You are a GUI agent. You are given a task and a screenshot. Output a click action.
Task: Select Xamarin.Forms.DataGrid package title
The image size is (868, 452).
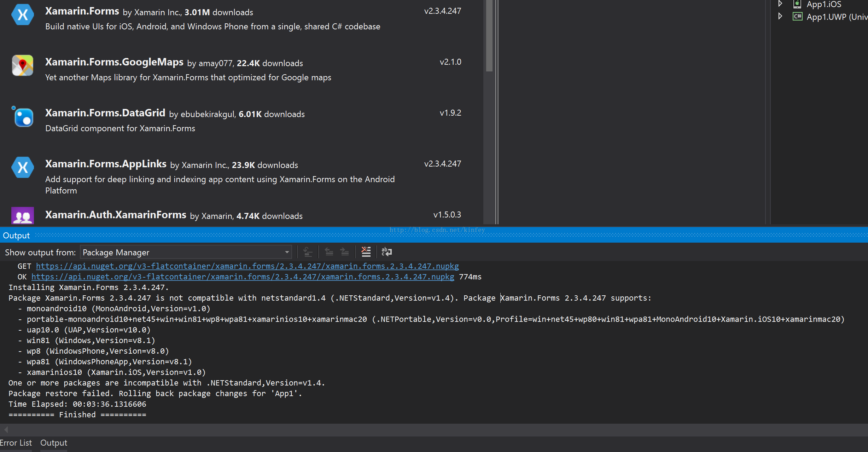(x=105, y=113)
